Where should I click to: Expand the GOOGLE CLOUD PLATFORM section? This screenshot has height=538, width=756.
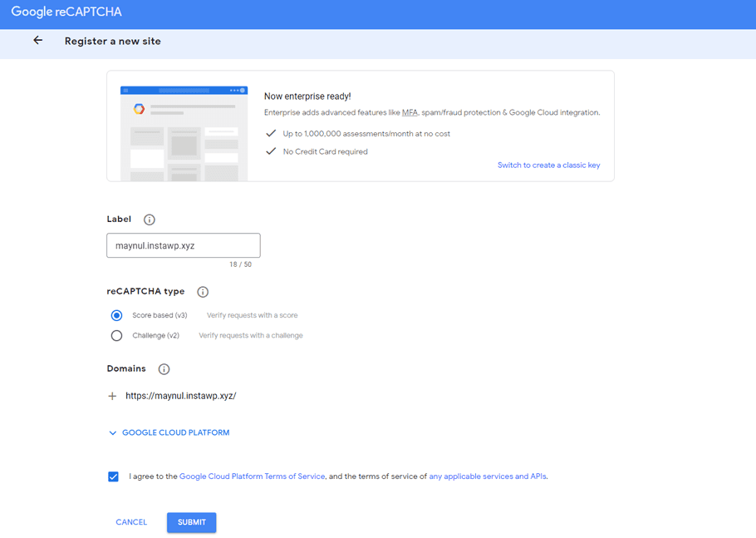(x=169, y=432)
